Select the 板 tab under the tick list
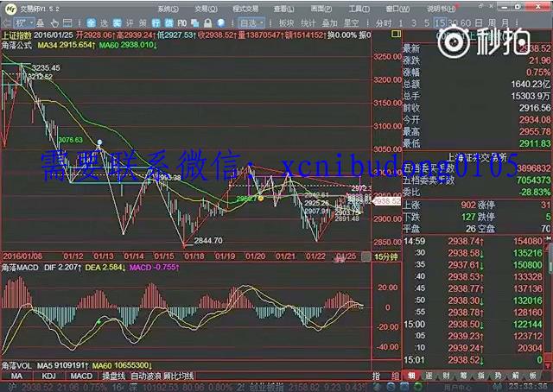This screenshot has height=392, width=553. coord(532,376)
